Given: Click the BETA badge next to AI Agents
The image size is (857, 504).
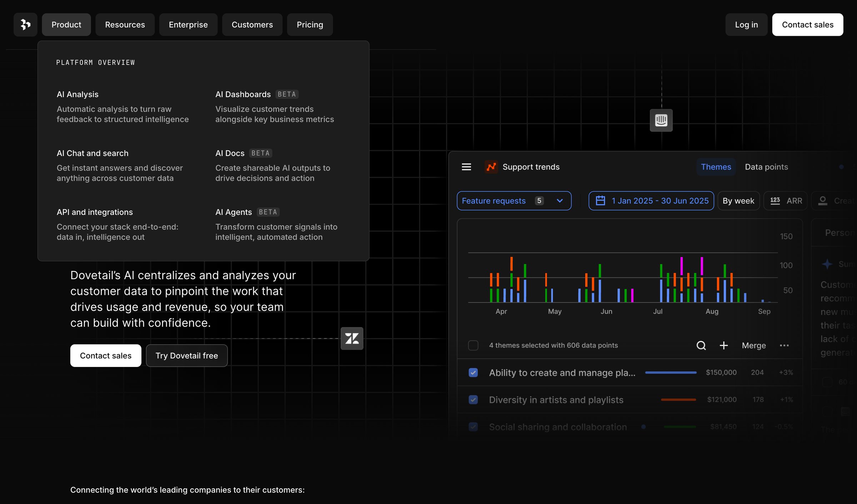Looking at the screenshot, I should pyautogui.click(x=268, y=212).
